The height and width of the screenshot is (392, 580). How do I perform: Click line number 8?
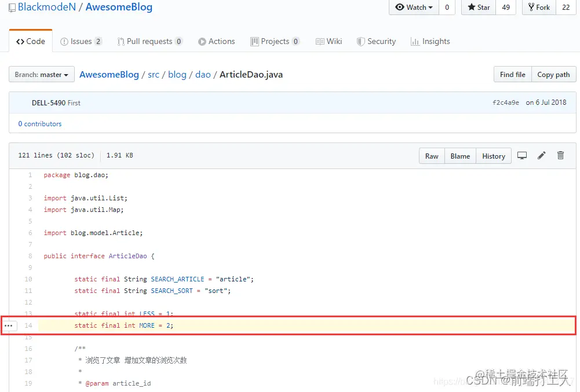click(30, 256)
